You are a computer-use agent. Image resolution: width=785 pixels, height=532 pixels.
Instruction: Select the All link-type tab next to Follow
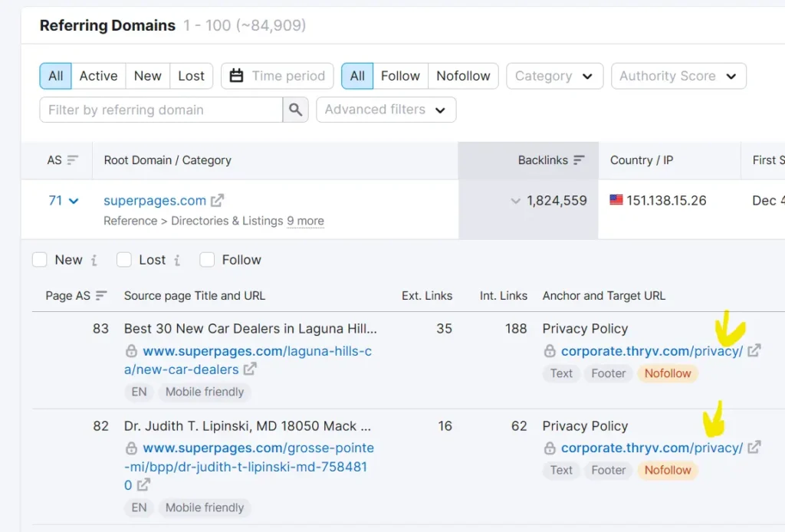point(357,76)
